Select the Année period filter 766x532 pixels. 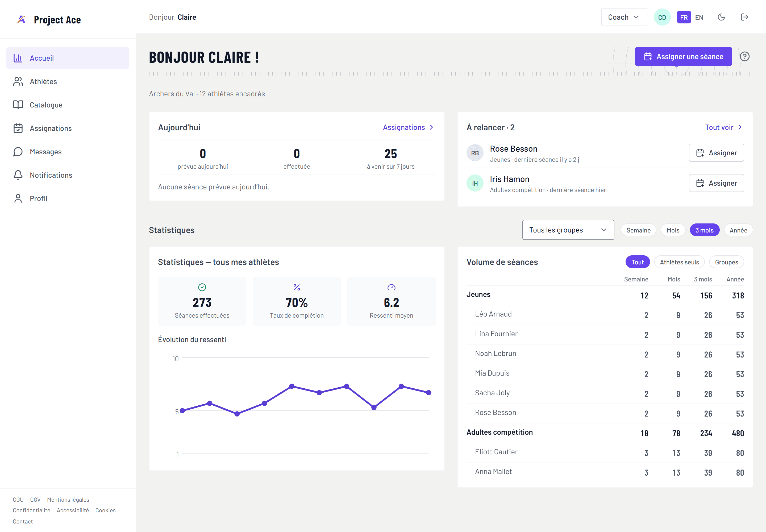click(x=738, y=230)
